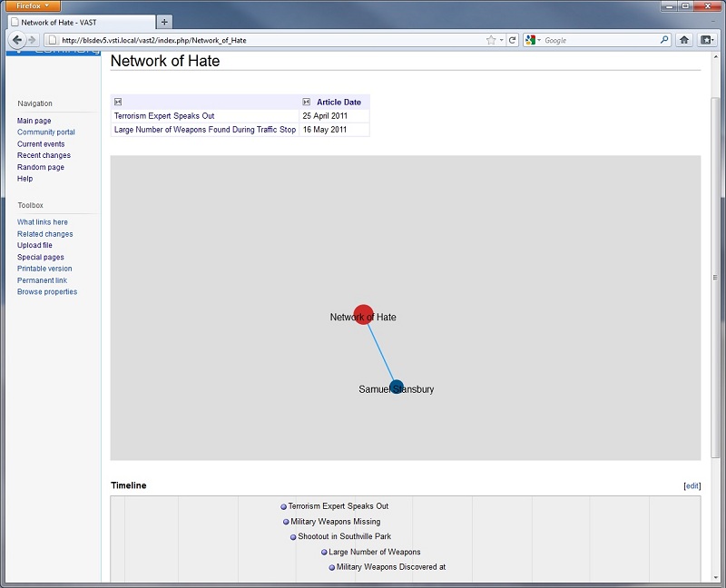Open the Random page link
This screenshot has width=726, height=588.
pyautogui.click(x=40, y=167)
